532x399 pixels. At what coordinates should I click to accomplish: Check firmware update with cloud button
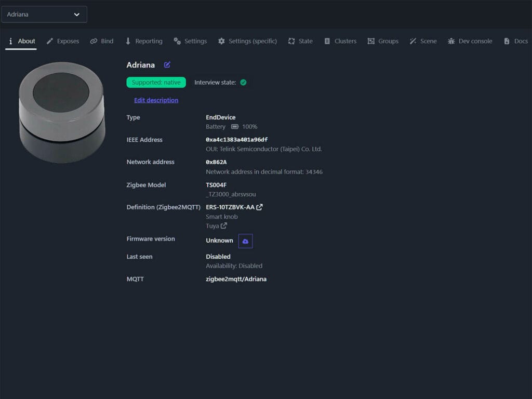click(245, 241)
